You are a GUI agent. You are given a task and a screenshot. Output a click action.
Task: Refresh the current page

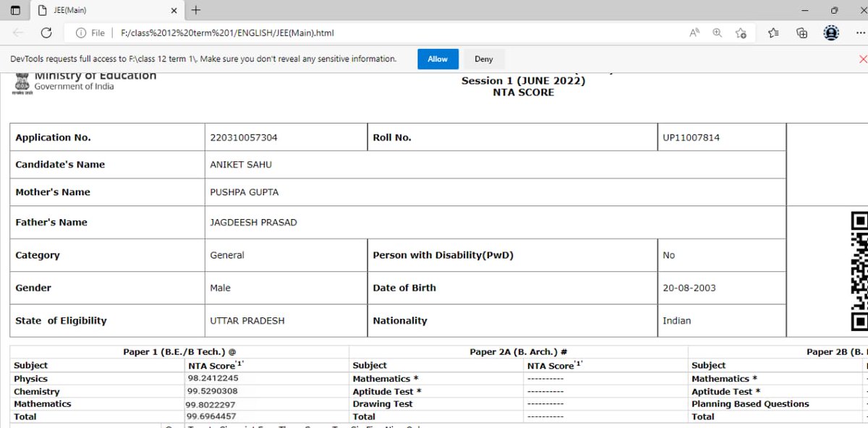[46, 33]
